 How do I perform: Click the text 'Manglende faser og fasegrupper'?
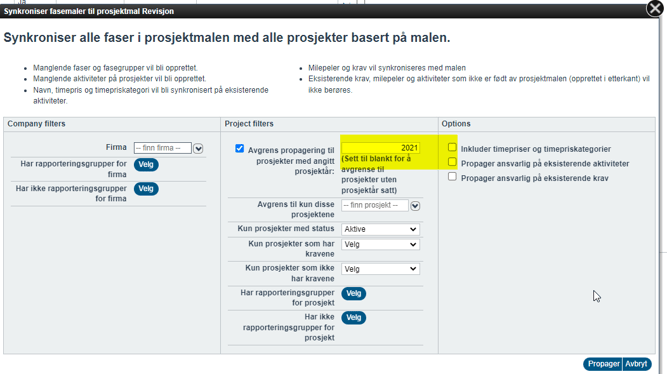pos(115,68)
